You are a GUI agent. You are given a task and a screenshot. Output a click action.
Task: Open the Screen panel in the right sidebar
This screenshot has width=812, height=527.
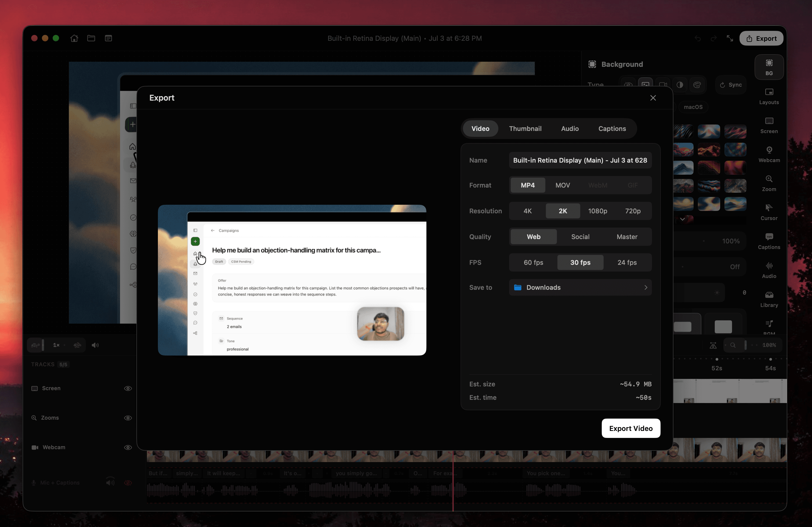(769, 125)
